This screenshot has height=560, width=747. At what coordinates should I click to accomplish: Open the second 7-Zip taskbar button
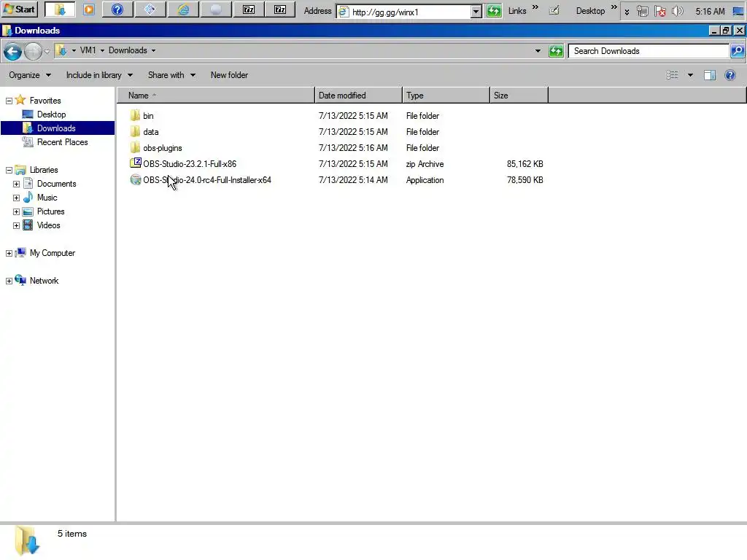(x=280, y=9)
